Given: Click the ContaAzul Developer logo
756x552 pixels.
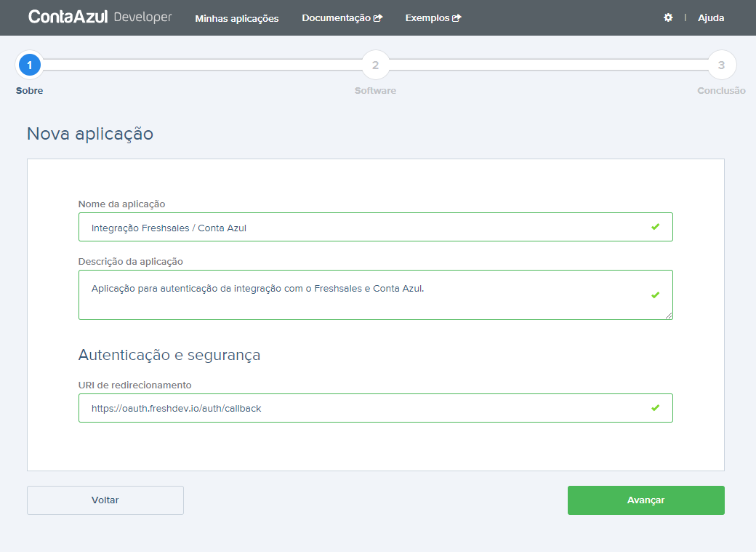Looking at the screenshot, I should (x=100, y=17).
